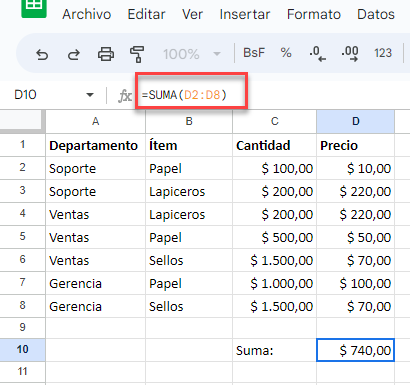
Task: Select cell D7 $ 100,00
Action: (x=355, y=283)
